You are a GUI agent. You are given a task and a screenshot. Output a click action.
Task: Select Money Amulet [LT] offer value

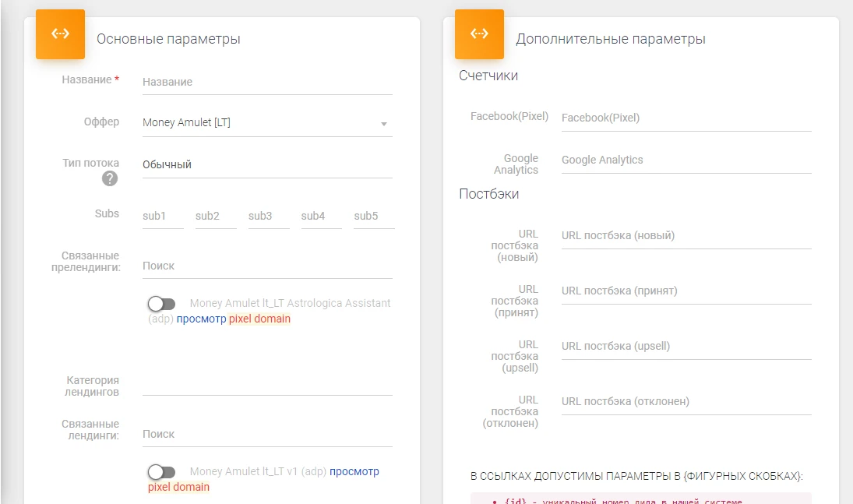pos(186,122)
